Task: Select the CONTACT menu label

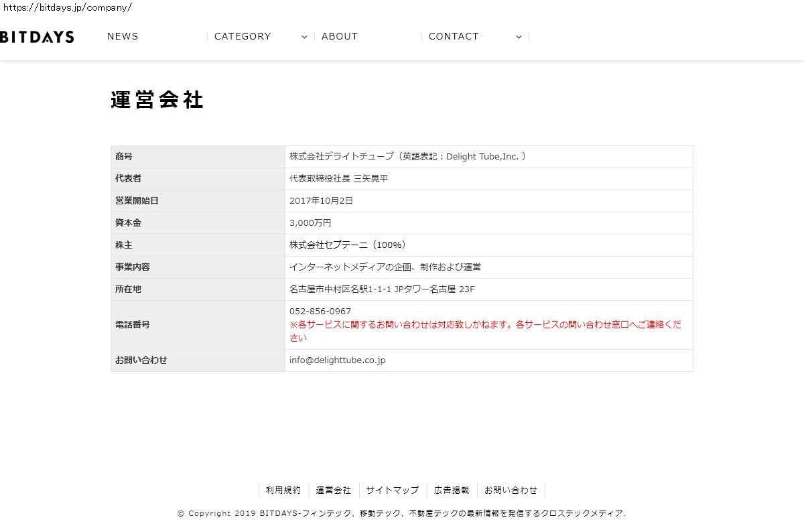Action: pos(454,36)
